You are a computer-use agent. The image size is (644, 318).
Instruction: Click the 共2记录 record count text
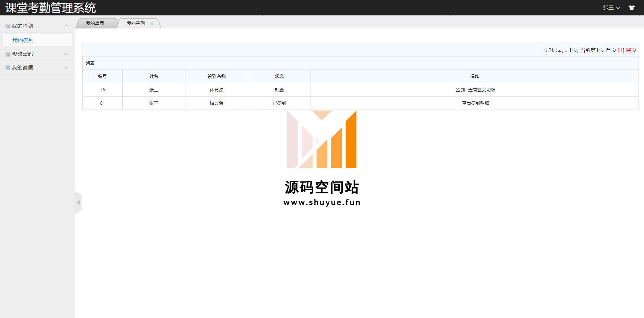[552, 50]
